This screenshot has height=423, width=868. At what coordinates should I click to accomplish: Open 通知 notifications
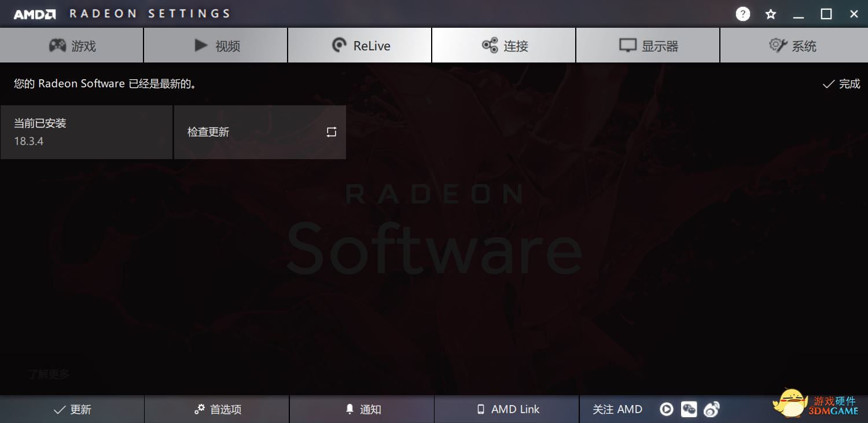point(362,409)
